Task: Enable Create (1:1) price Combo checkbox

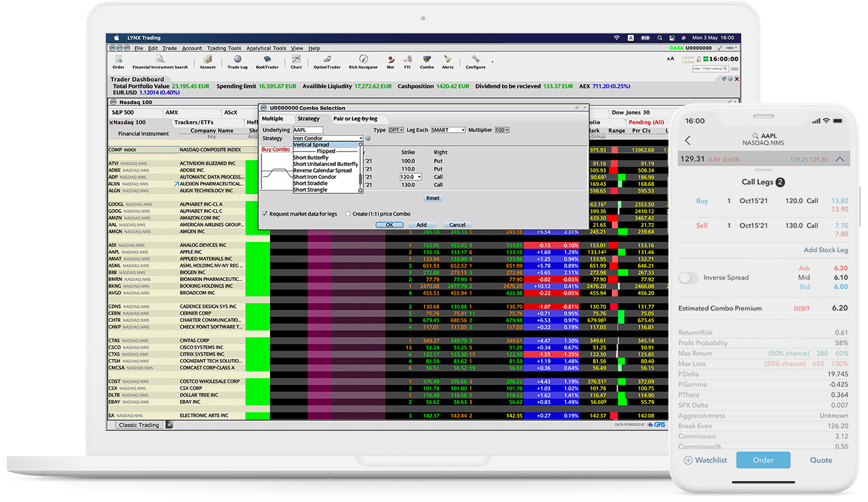Action: click(348, 214)
